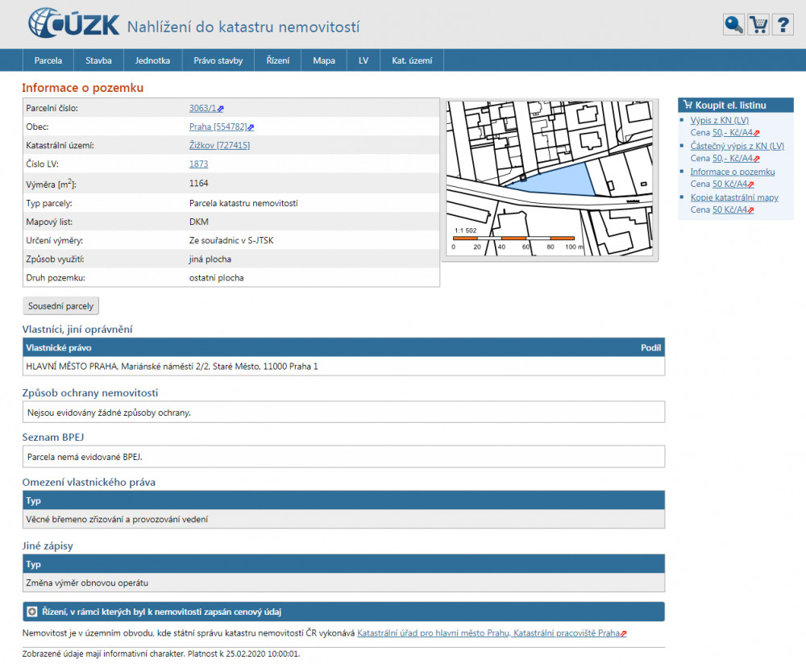Click the question mark help icon

[x=783, y=25]
